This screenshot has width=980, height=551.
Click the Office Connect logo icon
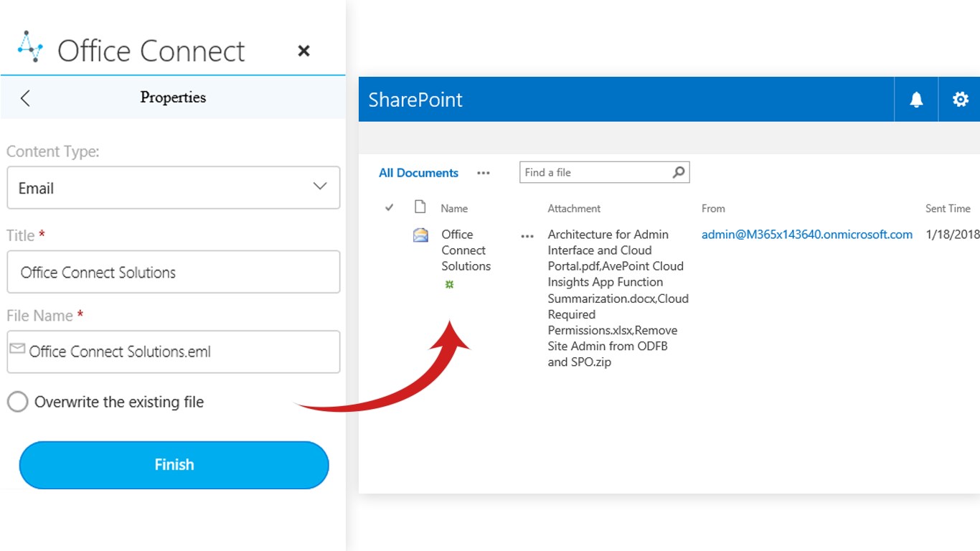point(30,47)
